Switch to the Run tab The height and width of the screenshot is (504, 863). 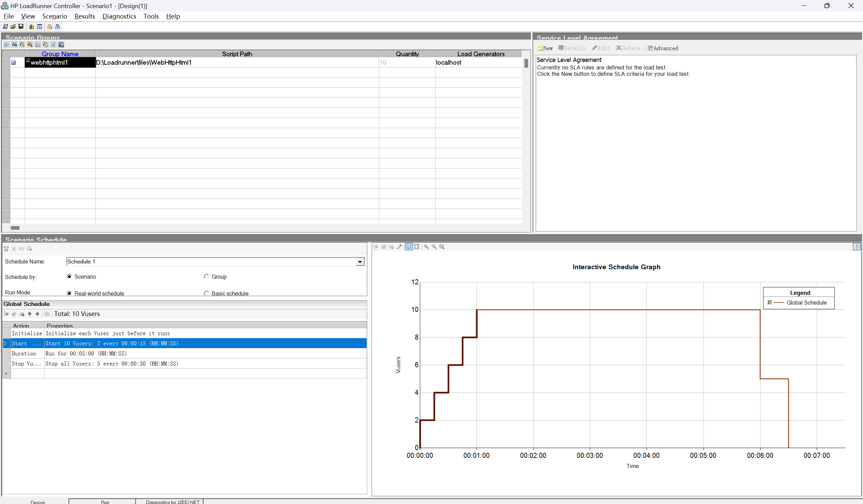[105, 502]
